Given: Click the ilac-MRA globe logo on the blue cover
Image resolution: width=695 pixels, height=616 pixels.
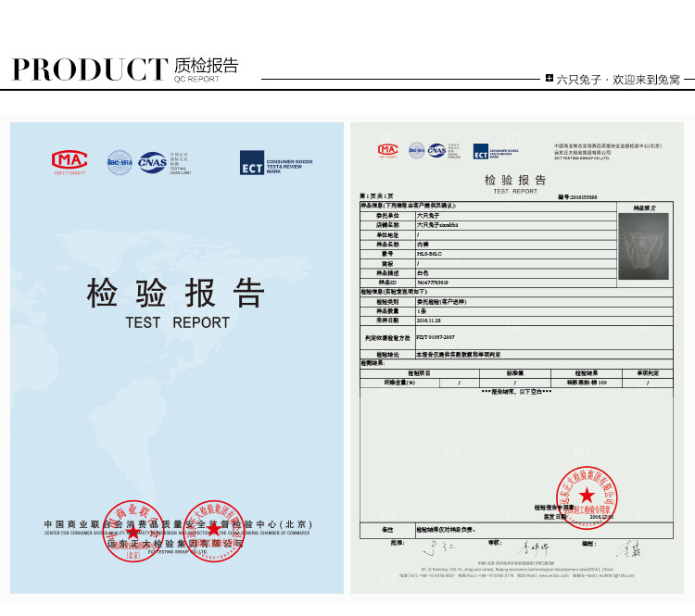Looking at the screenshot, I should tap(120, 162).
